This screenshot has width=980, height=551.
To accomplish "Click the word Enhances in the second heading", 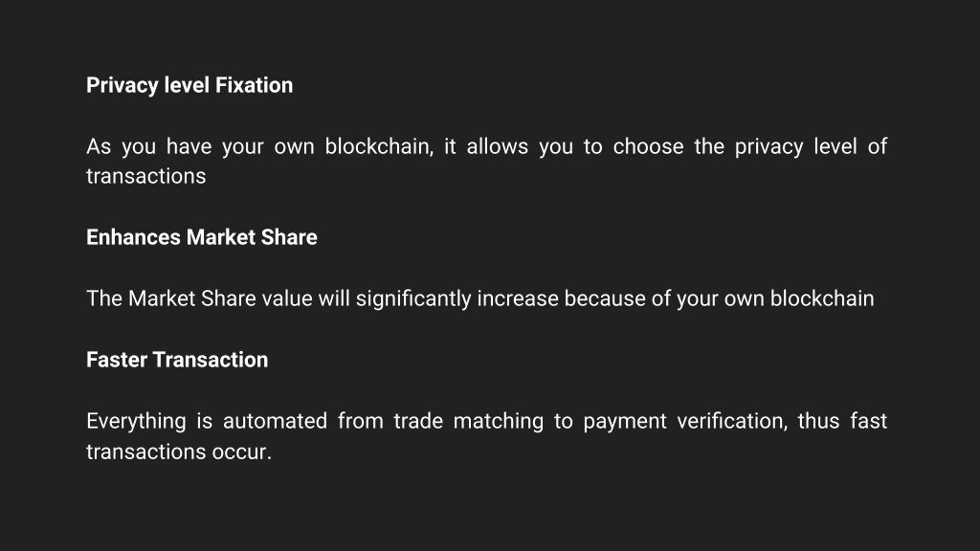I will point(133,237).
